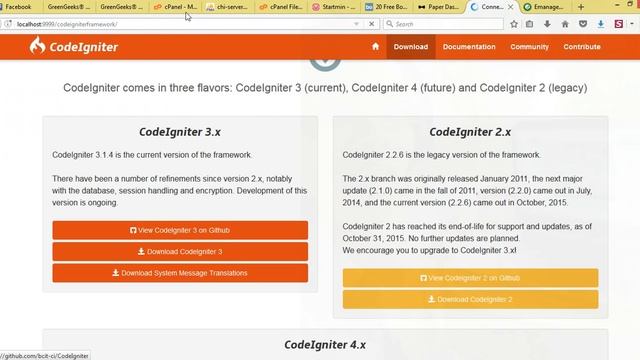Click the CodeIgniter 4.x heading
Image resolution: width=640 pixels, height=360 pixels.
click(325, 344)
